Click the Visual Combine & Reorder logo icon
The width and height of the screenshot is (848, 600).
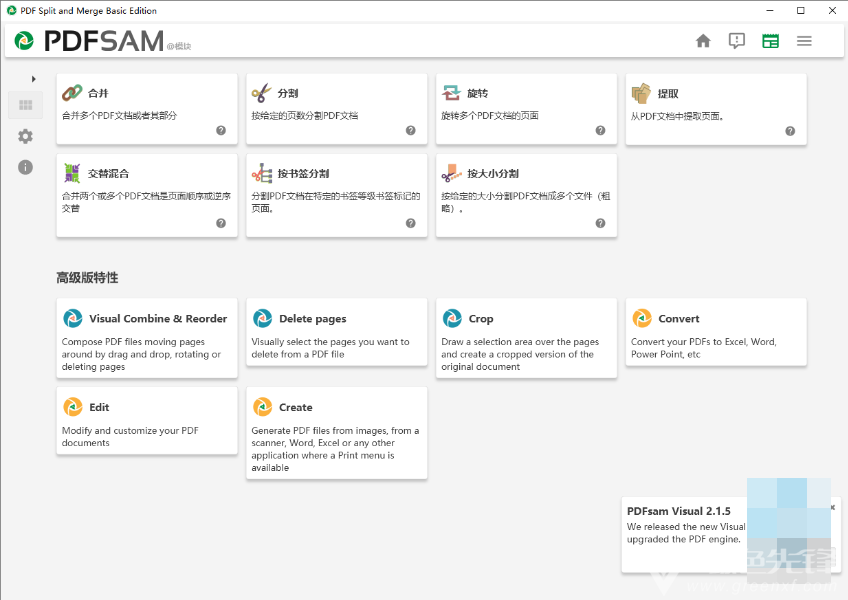point(73,318)
